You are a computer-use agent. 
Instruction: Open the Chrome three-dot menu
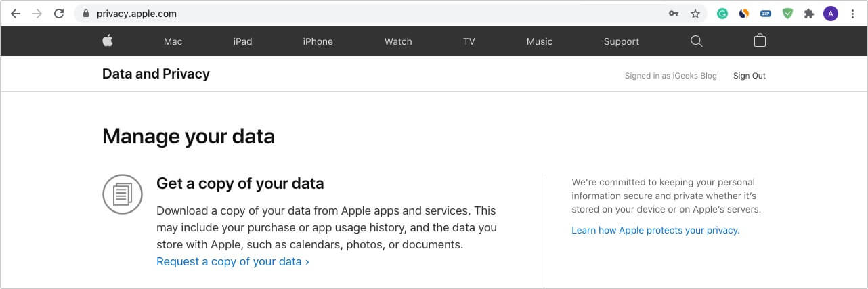pos(852,14)
